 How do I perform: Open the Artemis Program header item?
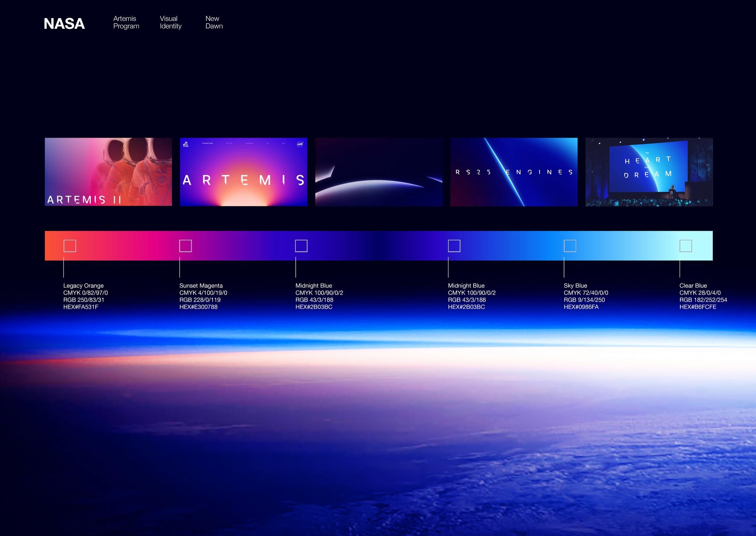click(x=126, y=22)
